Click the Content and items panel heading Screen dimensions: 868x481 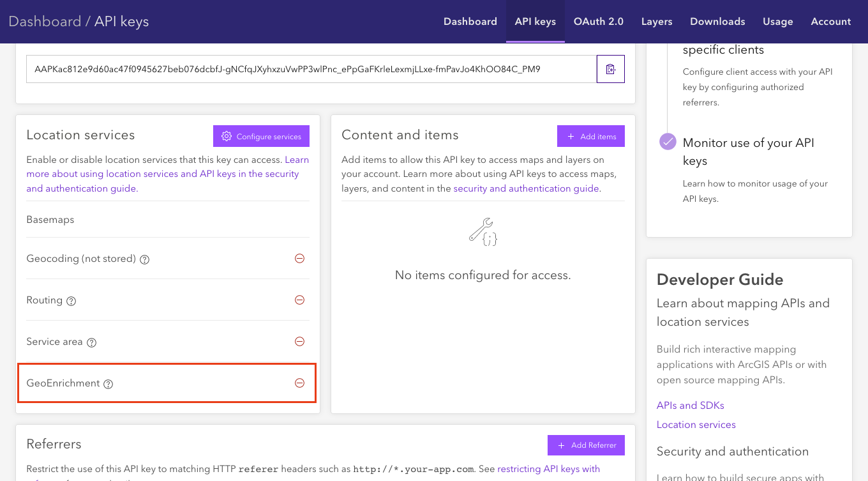pos(400,135)
